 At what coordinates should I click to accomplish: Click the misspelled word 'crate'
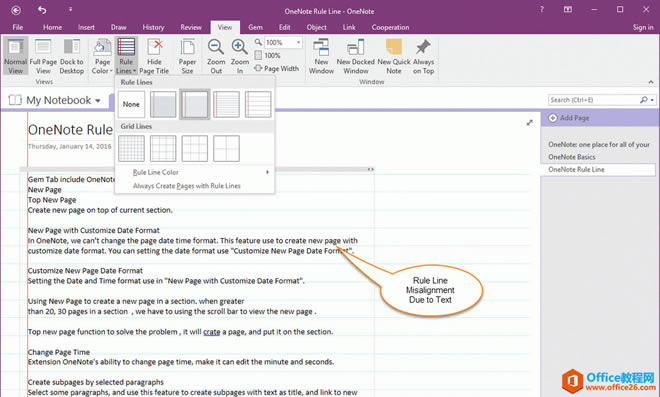click(212, 332)
